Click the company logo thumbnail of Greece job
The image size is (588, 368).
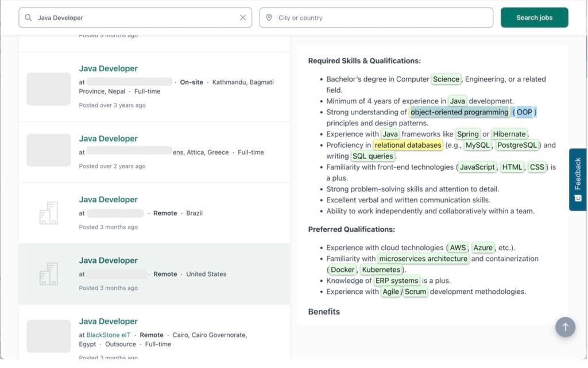pyautogui.click(x=49, y=150)
